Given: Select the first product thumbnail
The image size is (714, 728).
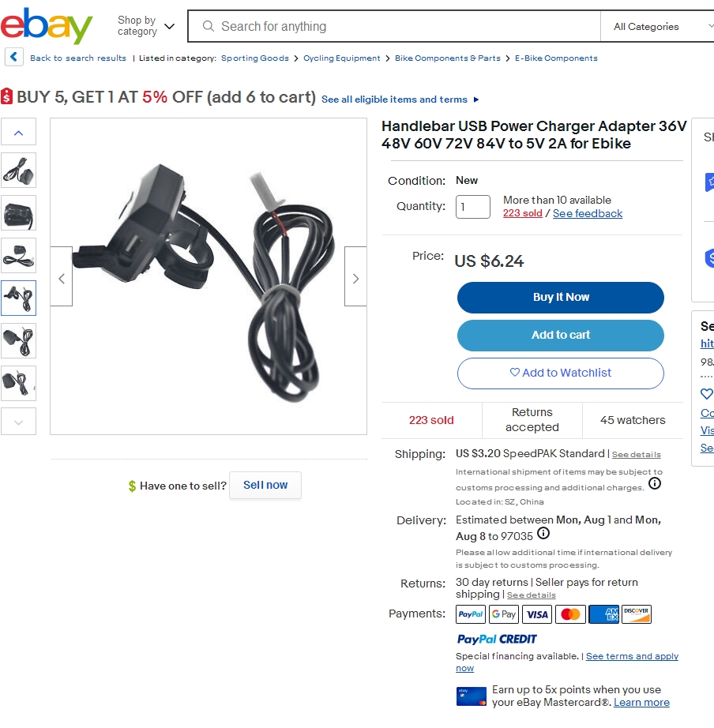Looking at the screenshot, I should pos(19,171).
